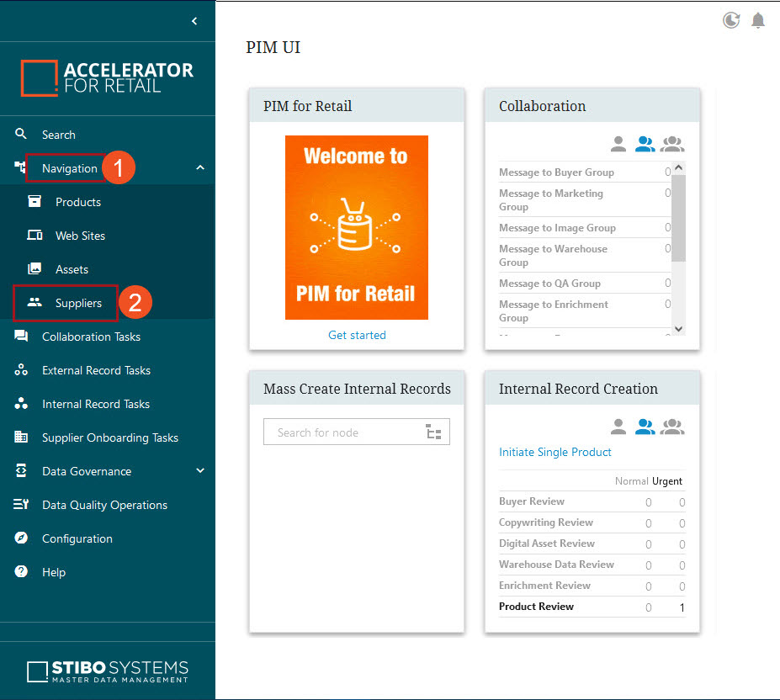Click the External Record Tasks icon
The height and width of the screenshot is (700, 780).
tap(21, 369)
